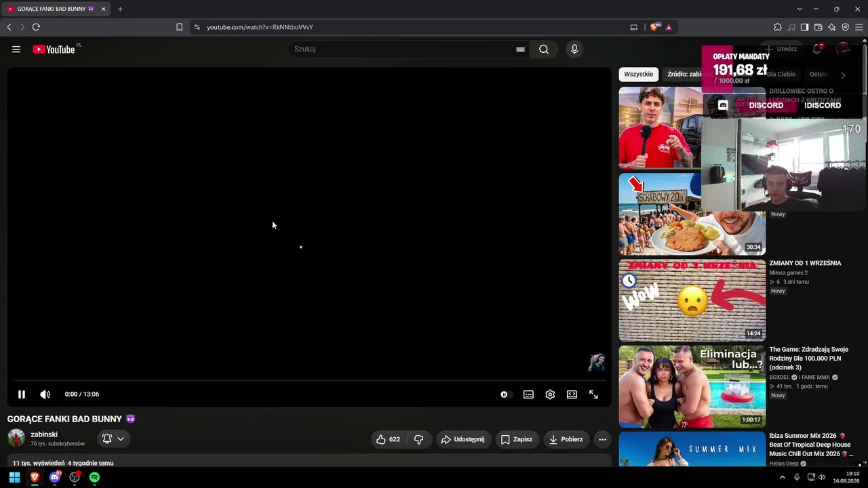
Task: Download the video with Pobierz
Action: pos(566,439)
